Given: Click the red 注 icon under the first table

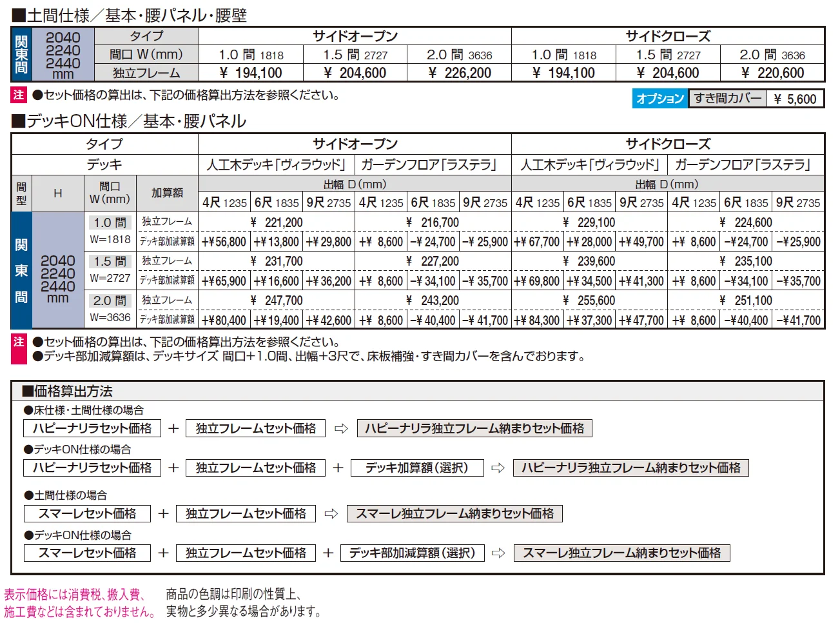Looking at the screenshot, I should click(x=19, y=95).
